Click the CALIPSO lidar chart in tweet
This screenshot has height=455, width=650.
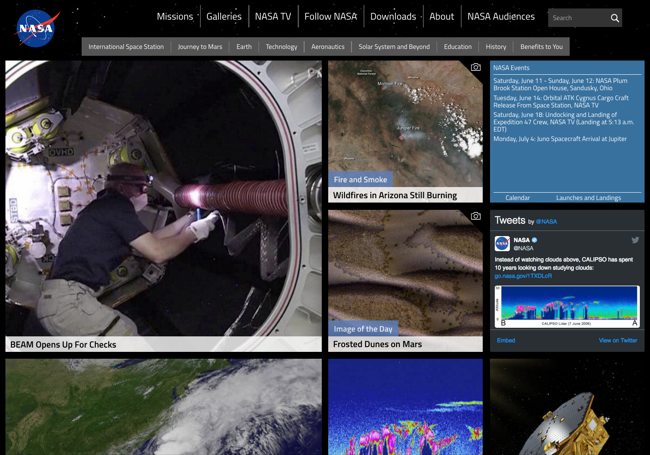[x=567, y=307]
